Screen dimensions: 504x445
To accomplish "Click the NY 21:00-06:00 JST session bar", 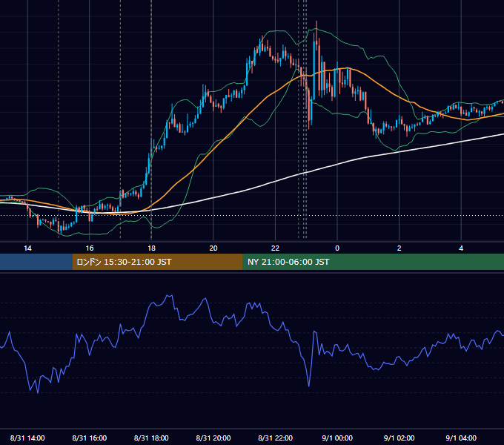I will click(x=373, y=262).
